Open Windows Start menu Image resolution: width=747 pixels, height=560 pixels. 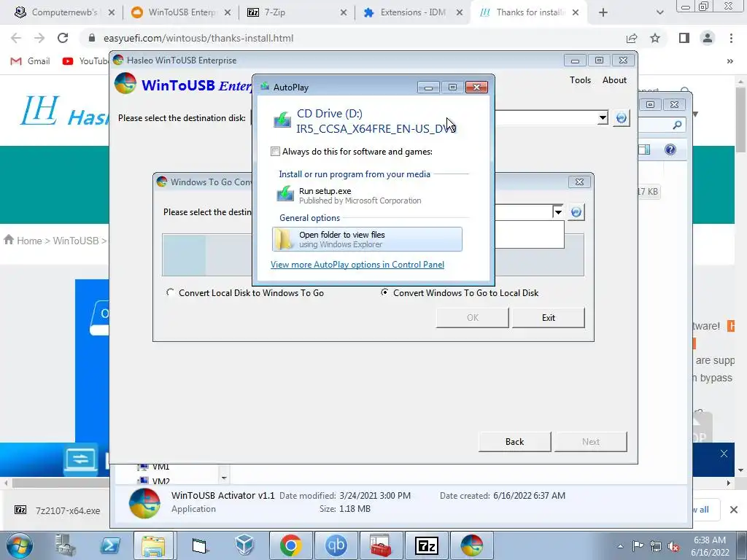tap(20, 545)
